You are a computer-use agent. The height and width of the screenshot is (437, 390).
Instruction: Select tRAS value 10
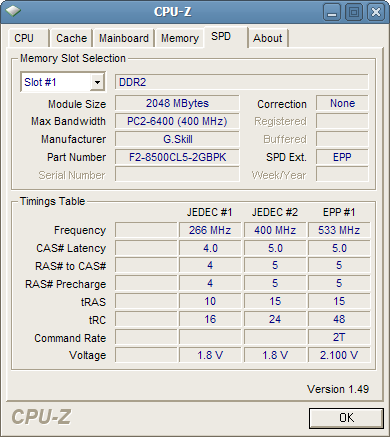210,301
